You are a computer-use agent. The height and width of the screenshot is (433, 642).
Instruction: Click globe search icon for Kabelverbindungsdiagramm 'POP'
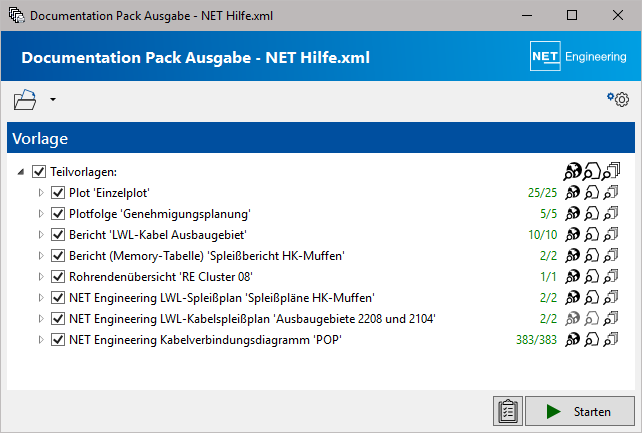coord(572,340)
